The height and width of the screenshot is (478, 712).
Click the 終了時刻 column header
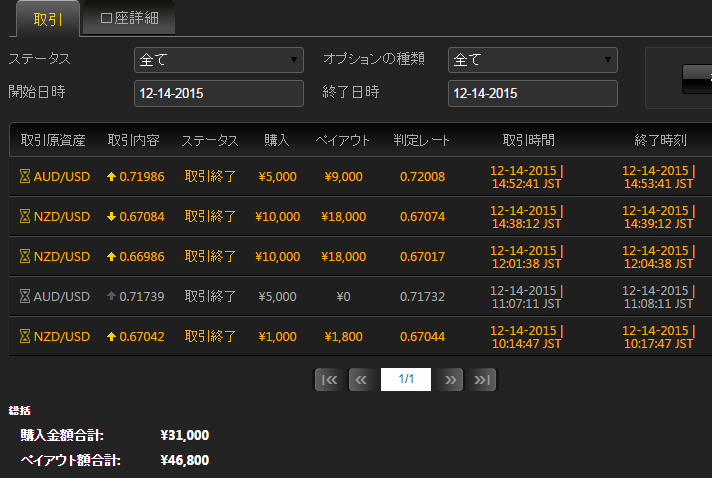coord(660,140)
